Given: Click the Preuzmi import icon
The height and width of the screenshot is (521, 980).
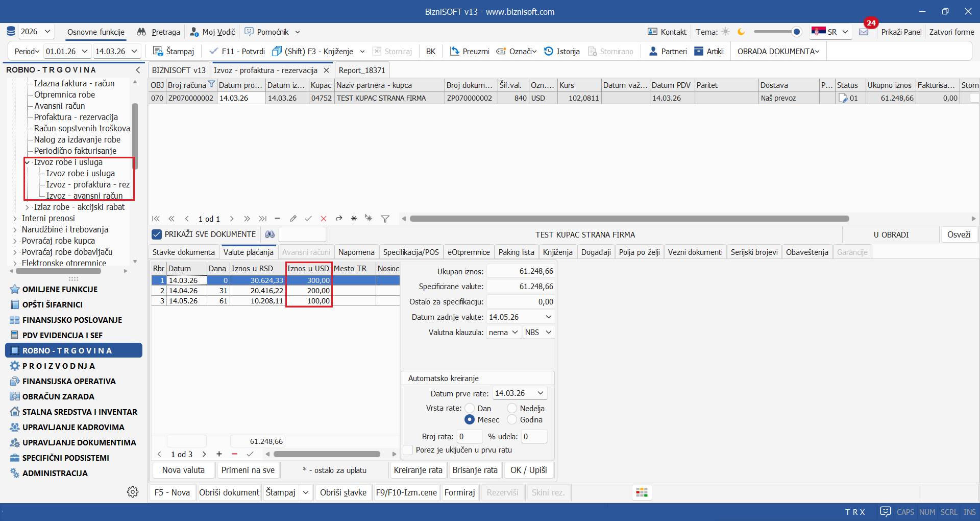Looking at the screenshot, I should click(455, 51).
